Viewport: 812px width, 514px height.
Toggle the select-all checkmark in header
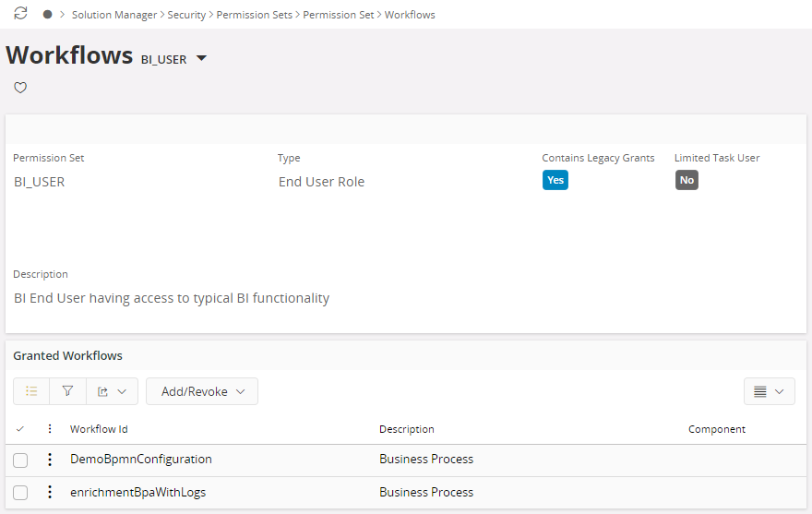[x=20, y=429]
